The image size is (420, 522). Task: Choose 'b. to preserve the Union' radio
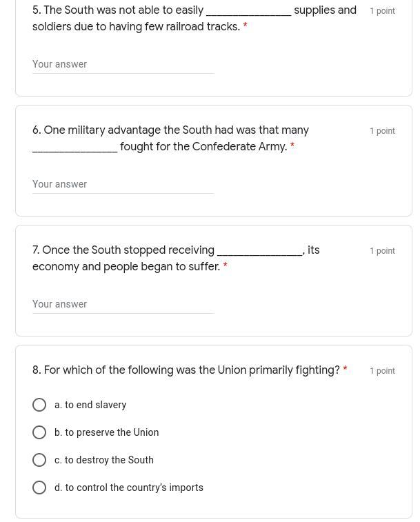click(x=39, y=432)
